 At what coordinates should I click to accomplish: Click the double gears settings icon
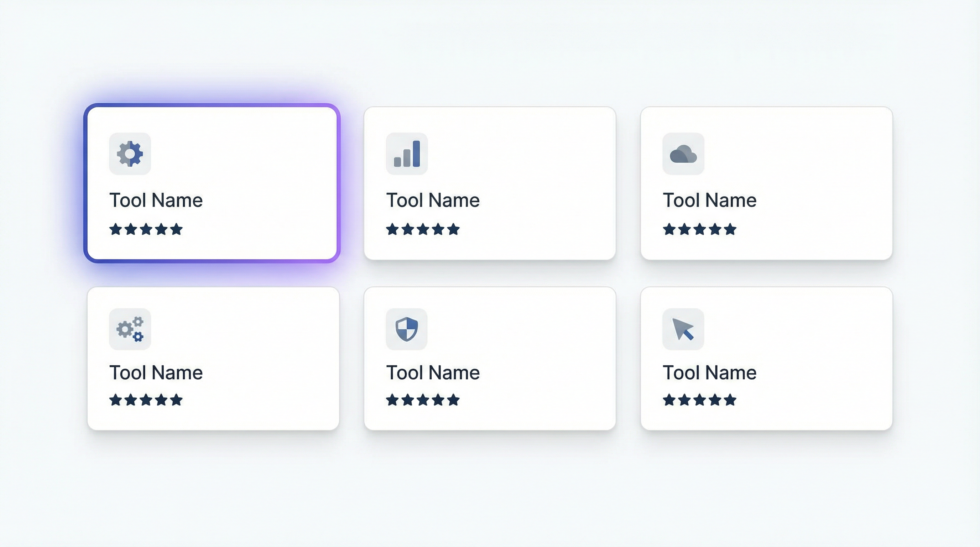[x=130, y=329]
